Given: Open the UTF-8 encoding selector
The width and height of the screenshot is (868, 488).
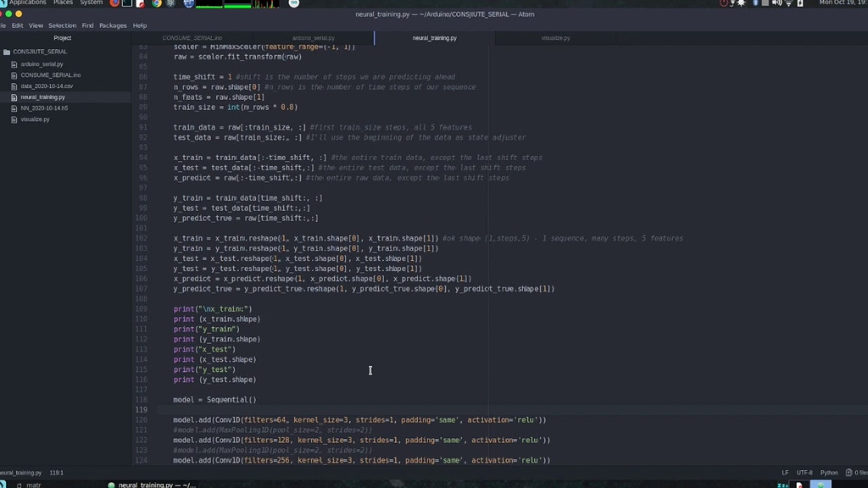Looking at the screenshot, I should (805, 473).
